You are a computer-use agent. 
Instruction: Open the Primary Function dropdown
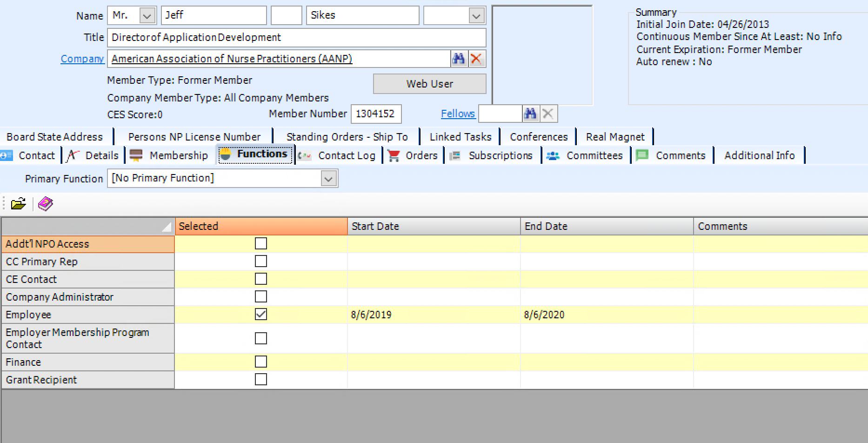[328, 178]
